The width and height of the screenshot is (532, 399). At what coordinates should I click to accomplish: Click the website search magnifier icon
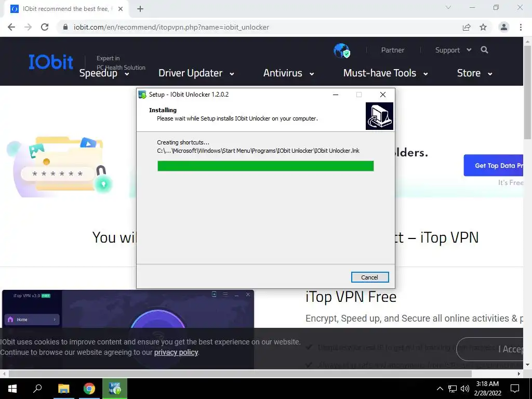(x=485, y=50)
